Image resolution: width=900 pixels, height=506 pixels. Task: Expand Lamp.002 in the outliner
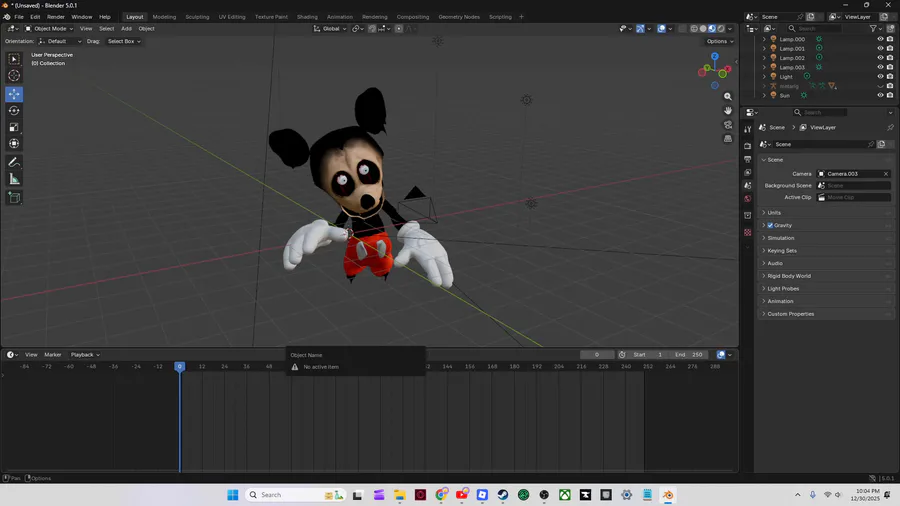point(765,58)
